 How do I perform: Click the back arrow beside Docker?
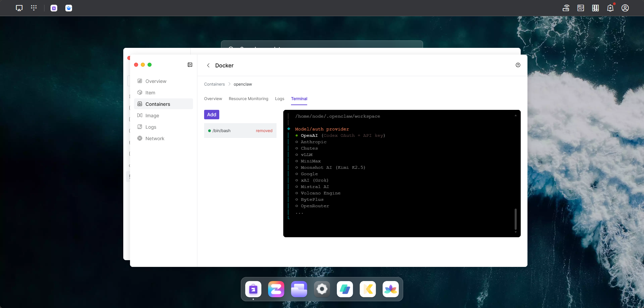tap(208, 65)
